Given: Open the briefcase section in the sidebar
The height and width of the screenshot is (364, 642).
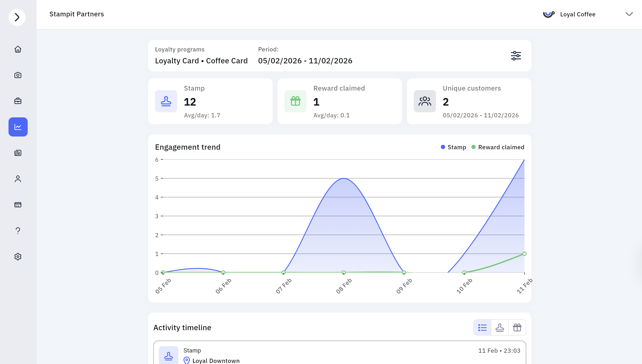Looking at the screenshot, I should (x=18, y=101).
